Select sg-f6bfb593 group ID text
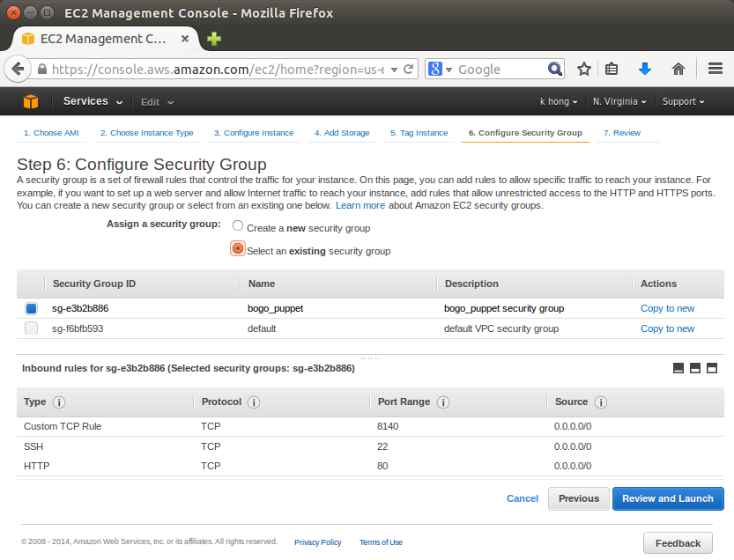 pyautogui.click(x=78, y=328)
